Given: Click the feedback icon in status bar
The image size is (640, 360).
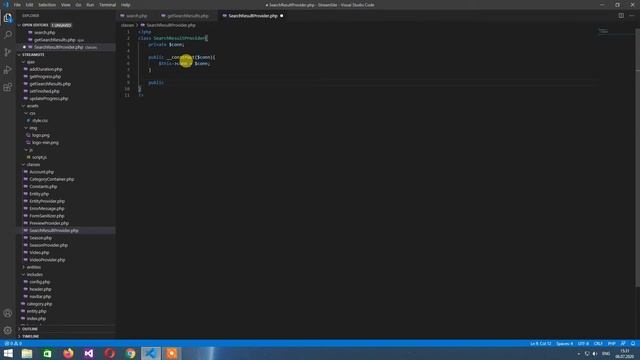Looking at the screenshot, I should coord(623,344).
